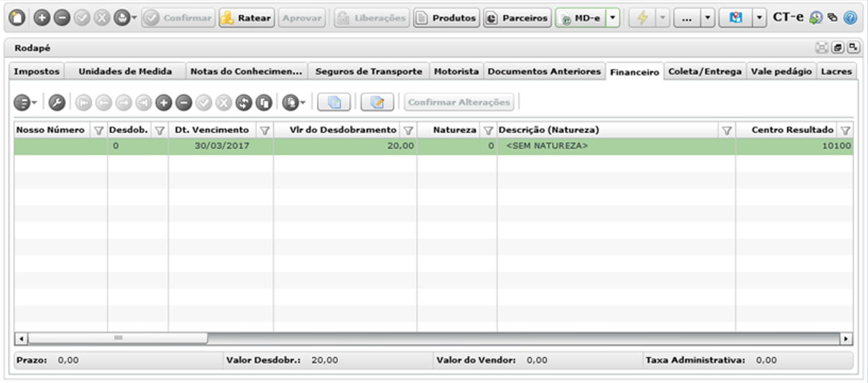Viewport: 868px width, 383px height.
Task: Click the previous record arrow icon
Action: 104,102
